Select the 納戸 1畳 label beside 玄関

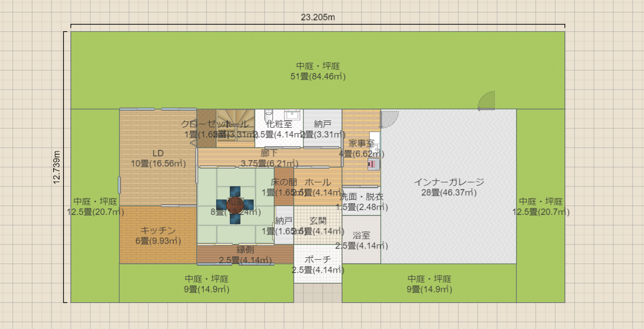click(284, 226)
